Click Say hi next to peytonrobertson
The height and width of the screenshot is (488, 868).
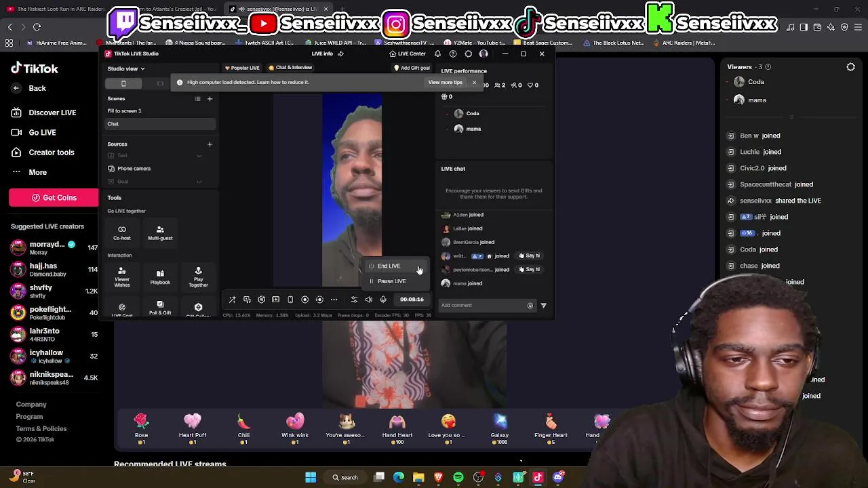[x=529, y=270]
